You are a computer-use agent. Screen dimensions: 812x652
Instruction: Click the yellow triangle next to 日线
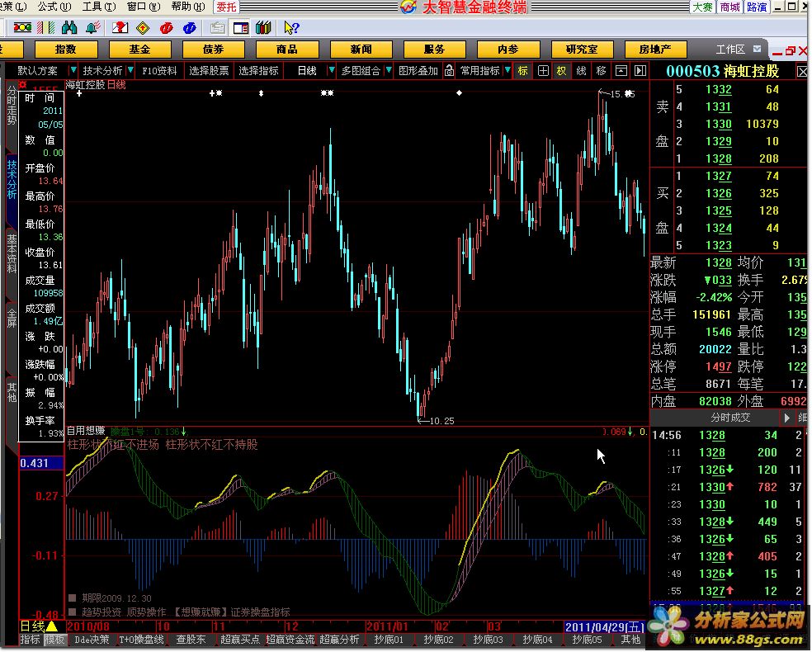click(52, 626)
